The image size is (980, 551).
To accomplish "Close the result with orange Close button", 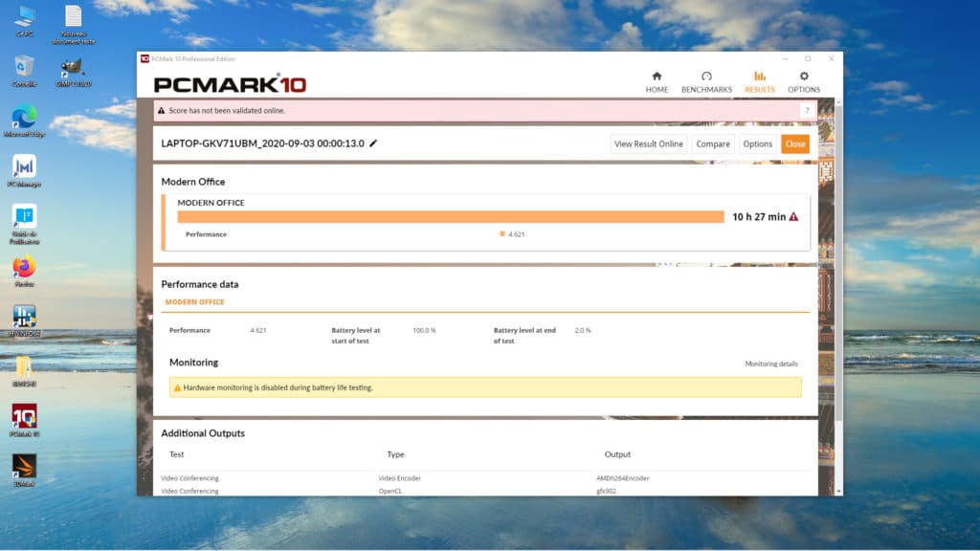I will 794,143.
